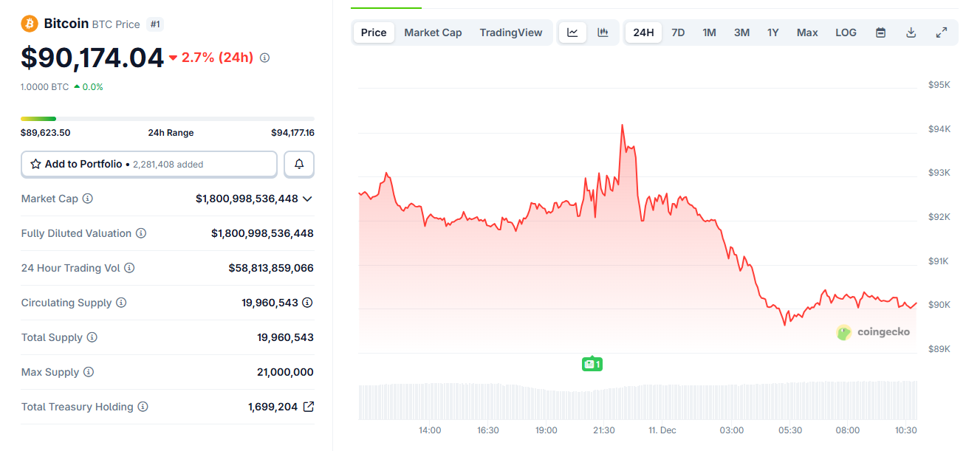Image resolution: width=980 pixels, height=451 pixels.
Task: Open the Total Treasury Holding external link
Action: click(x=308, y=406)
